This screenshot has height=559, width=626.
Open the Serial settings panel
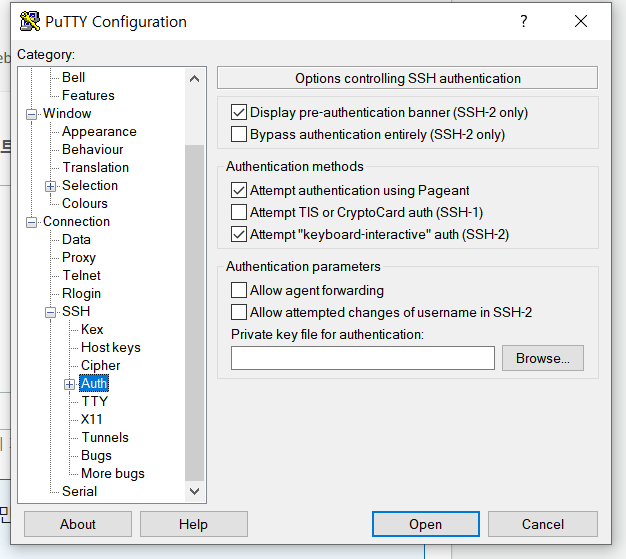tap(79, 491)
